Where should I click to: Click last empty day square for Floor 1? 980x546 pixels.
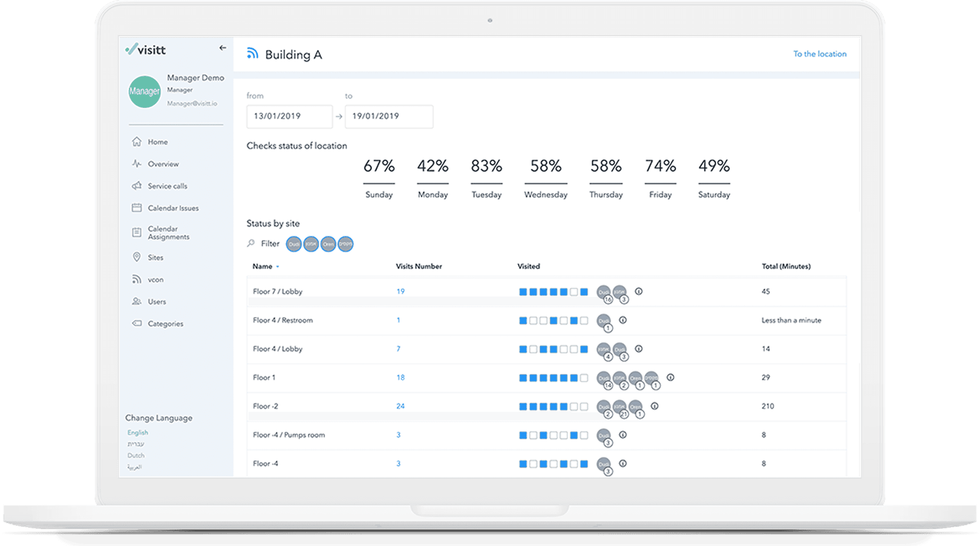pos(584,378)
